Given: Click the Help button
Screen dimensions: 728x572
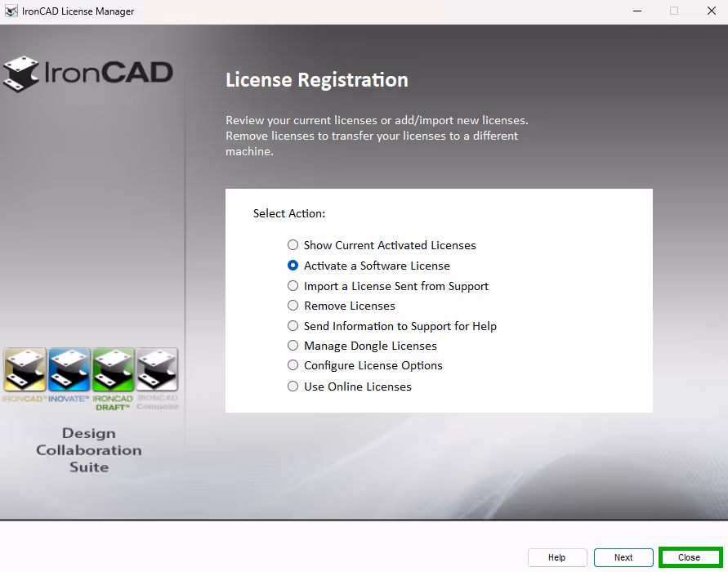Looking at the screenshot, I should 557,557.
